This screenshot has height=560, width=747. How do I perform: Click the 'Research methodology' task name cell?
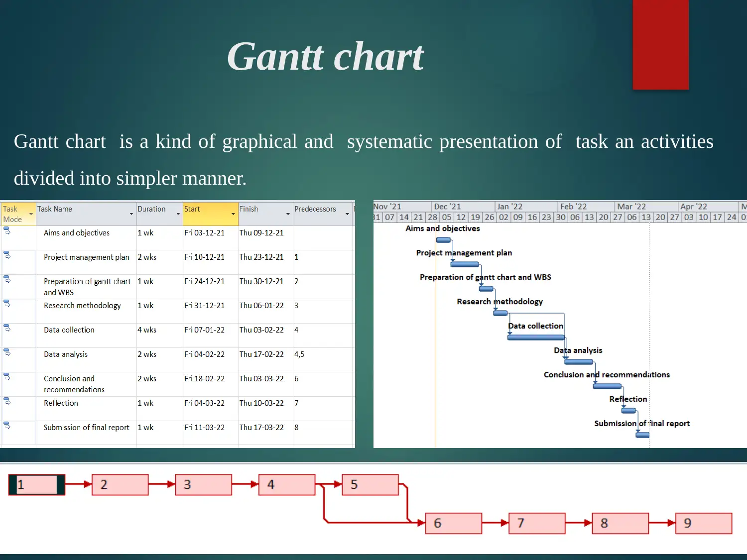tap(86, 311)
